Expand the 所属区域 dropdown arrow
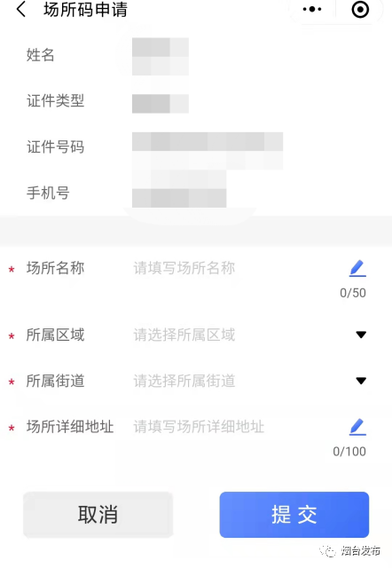392x568 pixels. 361,335
